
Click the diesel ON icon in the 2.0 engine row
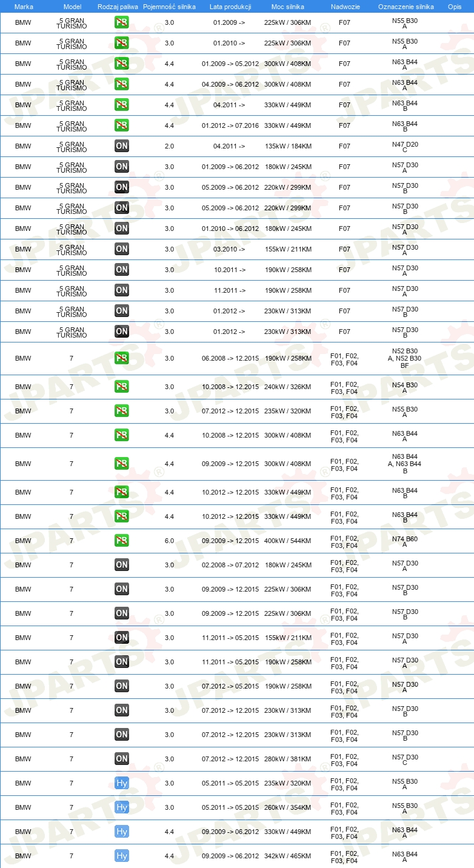[122, 146]
